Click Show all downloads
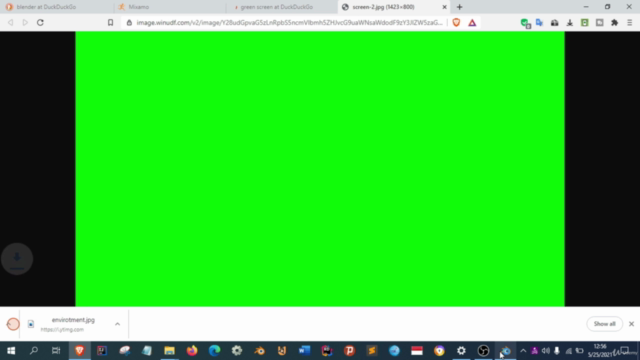Viewport: 640px width, 360px height. coord(604,324)
